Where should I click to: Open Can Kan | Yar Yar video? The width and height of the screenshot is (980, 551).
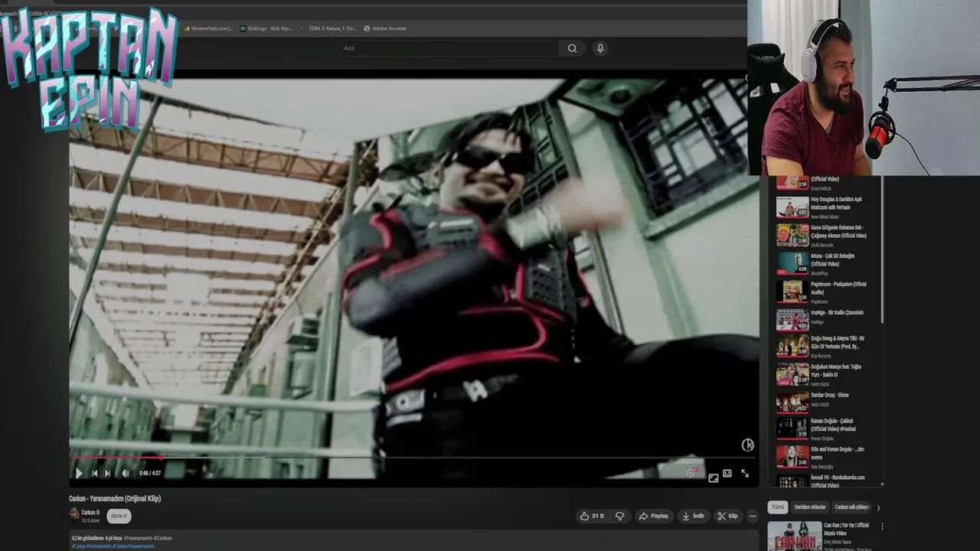(x=822, y=536)
